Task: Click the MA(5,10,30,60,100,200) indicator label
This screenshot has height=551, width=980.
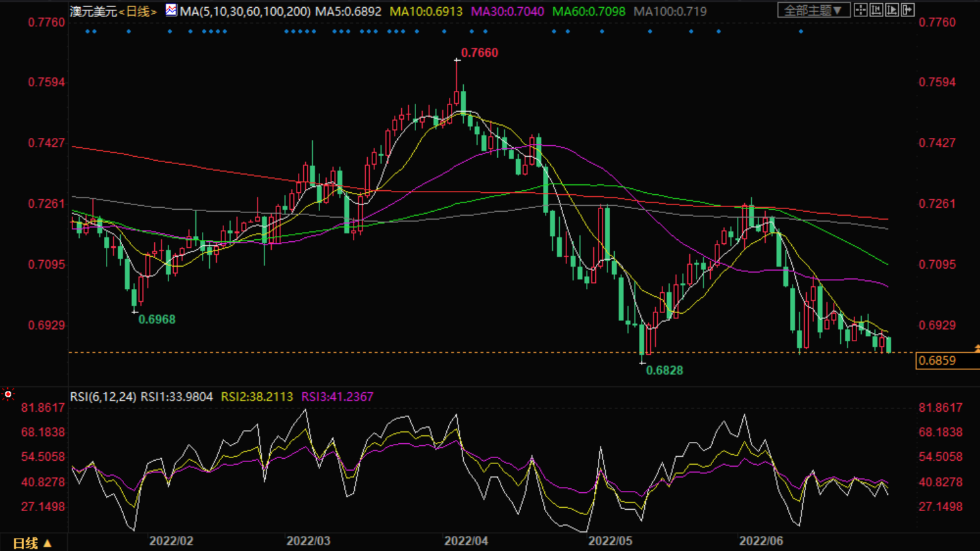Action: coord(245,12)
